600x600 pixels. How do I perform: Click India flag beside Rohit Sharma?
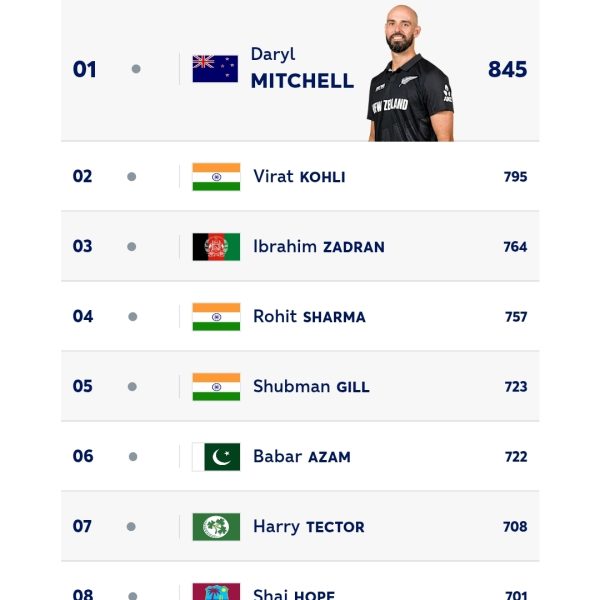pyautogui.click(x=216, y=317)
